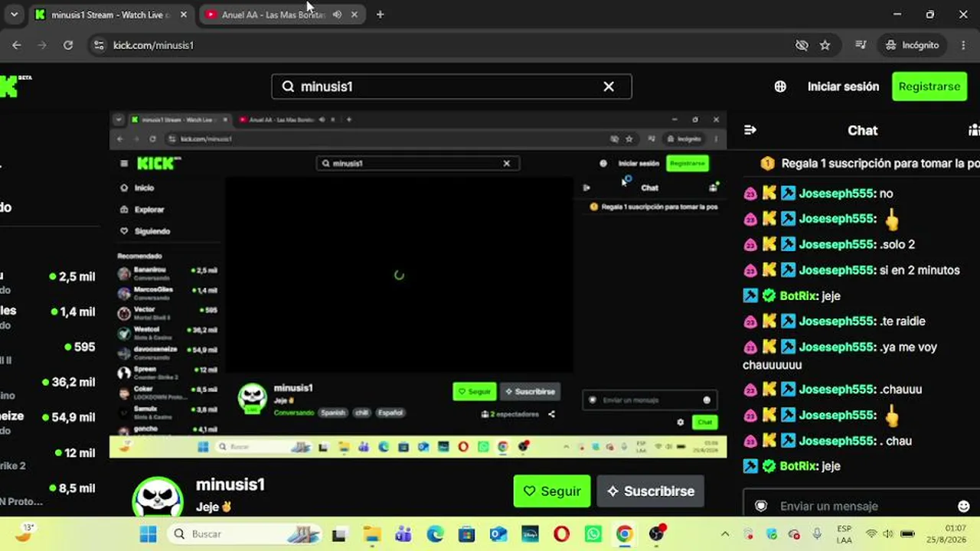Go back to the previous page
The height and width of the screenshot is (551, 980).
[x=17, y=45]
